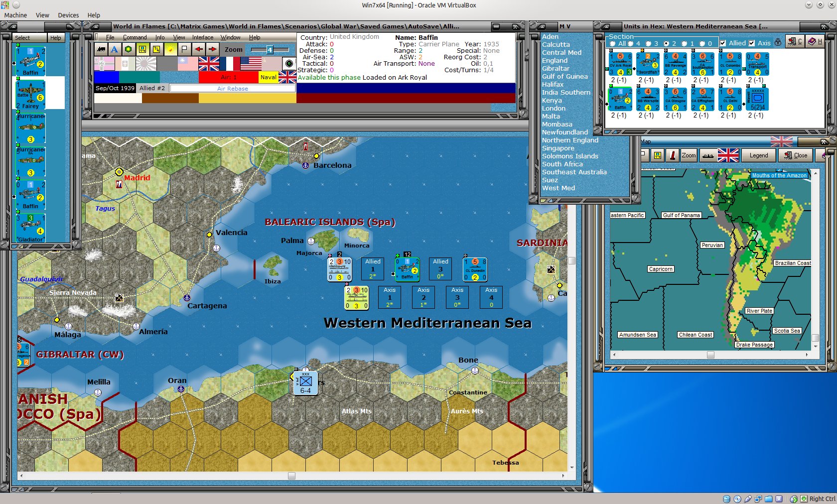
Task: Open the Info menu
Action: tap(159, 37)
